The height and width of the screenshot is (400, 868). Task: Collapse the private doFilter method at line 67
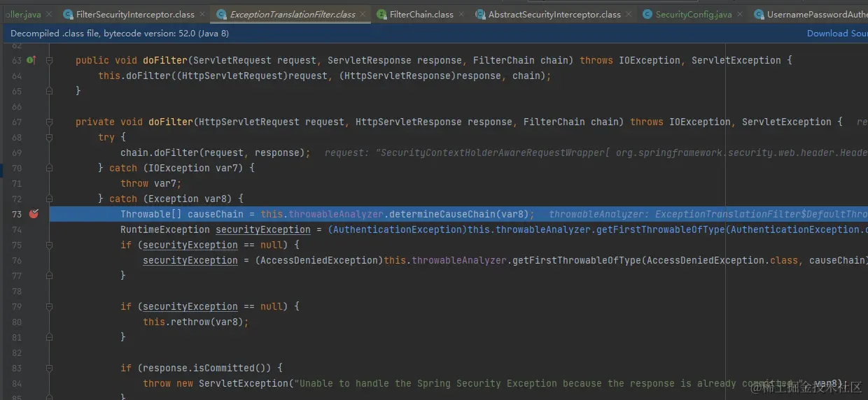click(50, 122)
